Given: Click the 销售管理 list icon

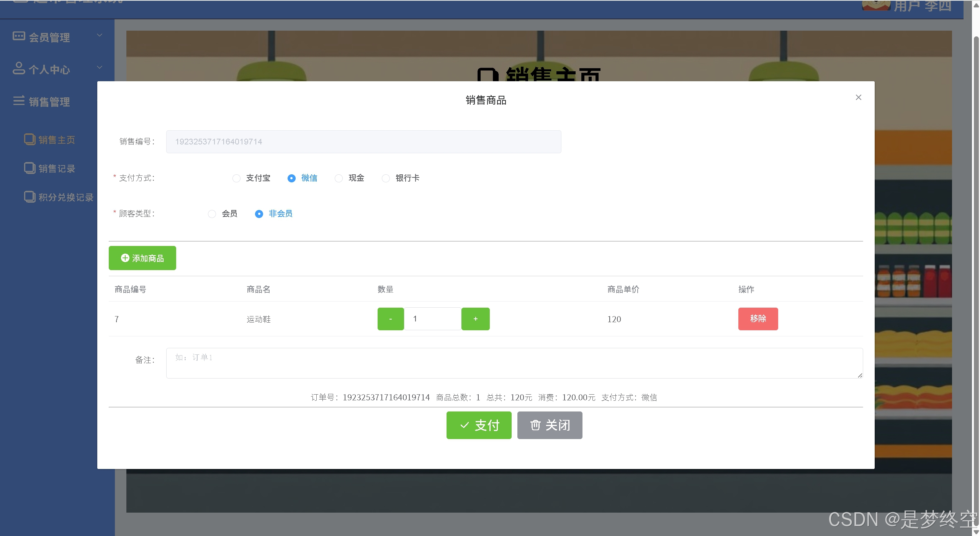Looking at the screenshot, I should [19, 101].
